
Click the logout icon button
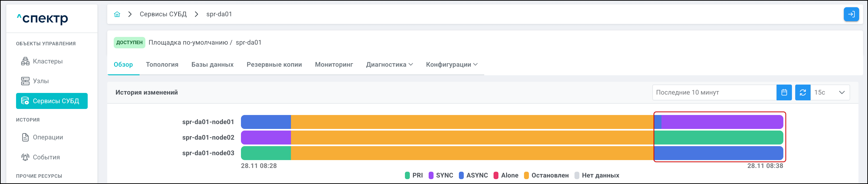(851, 14)
